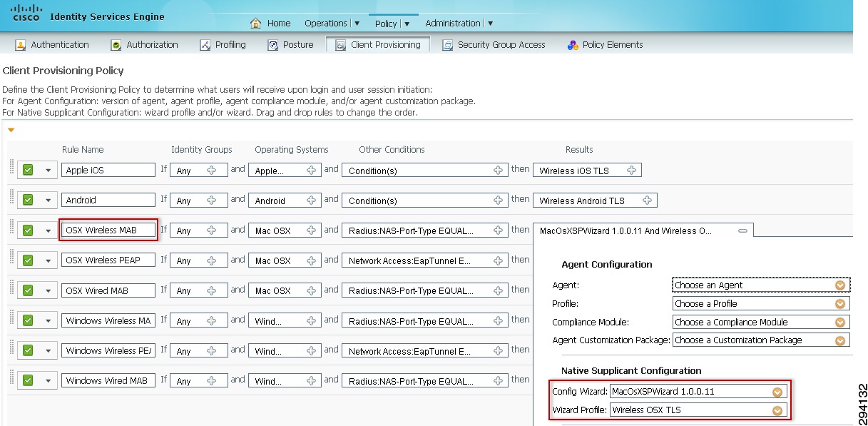Toggle the enabled status of Apple iOS rule
This screenshot has width=868, height=426.
28,170
